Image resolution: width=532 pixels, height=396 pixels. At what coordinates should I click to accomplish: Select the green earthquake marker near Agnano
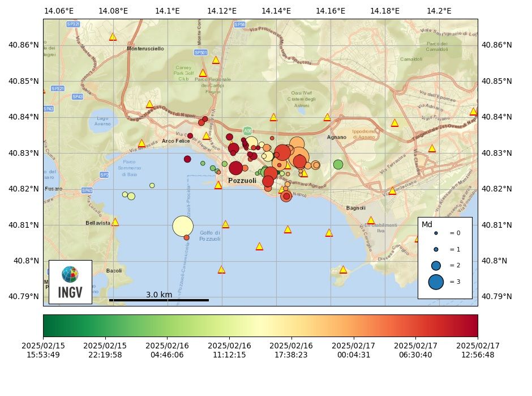[338, 164]
